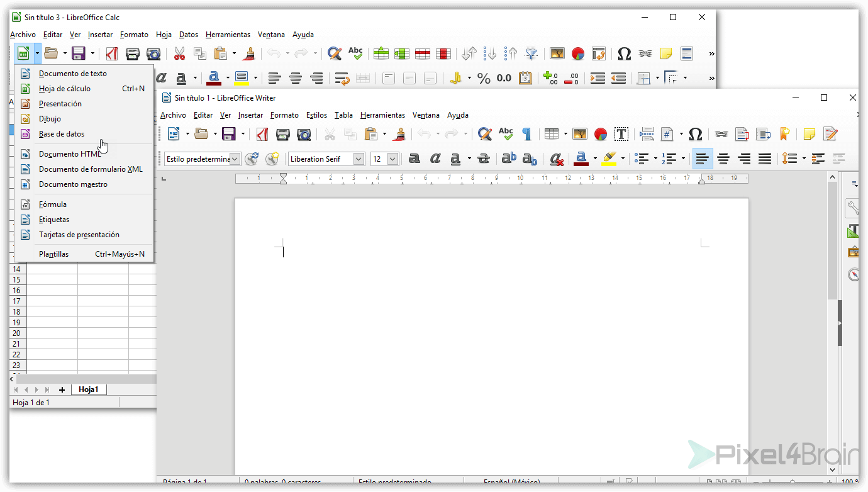Click the Navigator compass icon in Writer sidebar
Image resolution: width=868 pixels, height=492 pixels.
coord(854,274)
